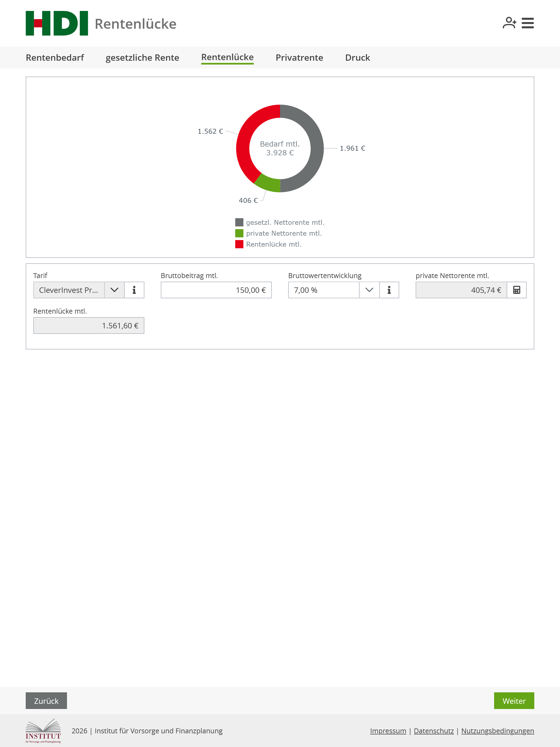This screenshot has width=560, height=747.
Task: Click the 406 € chart label
Action: (248, 201)
